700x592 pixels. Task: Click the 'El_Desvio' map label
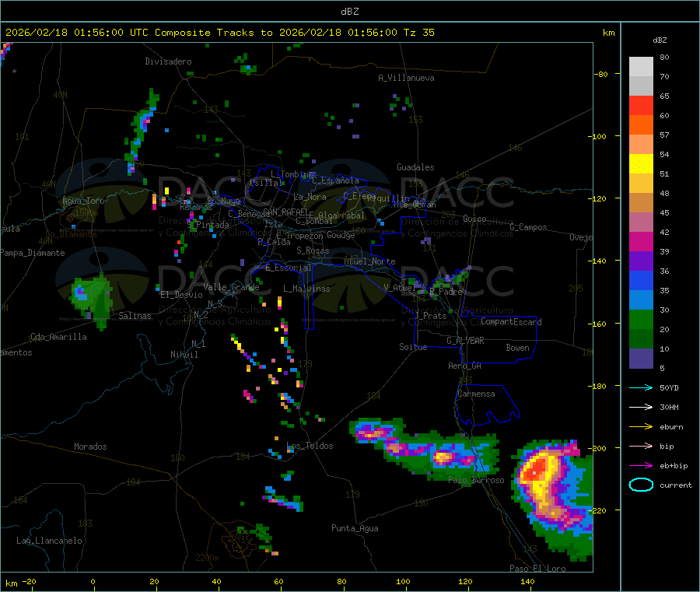[181, 295]
